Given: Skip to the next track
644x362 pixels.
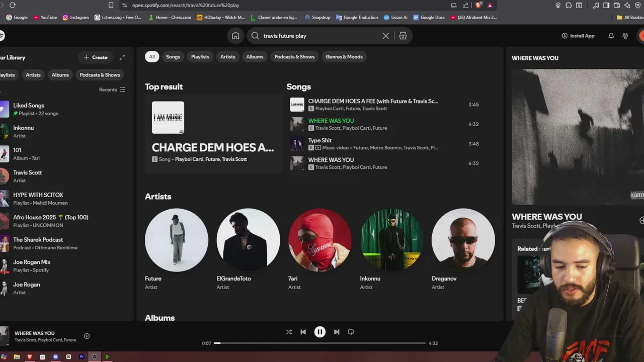Looking at the screenshot, I should pos(337,332).
